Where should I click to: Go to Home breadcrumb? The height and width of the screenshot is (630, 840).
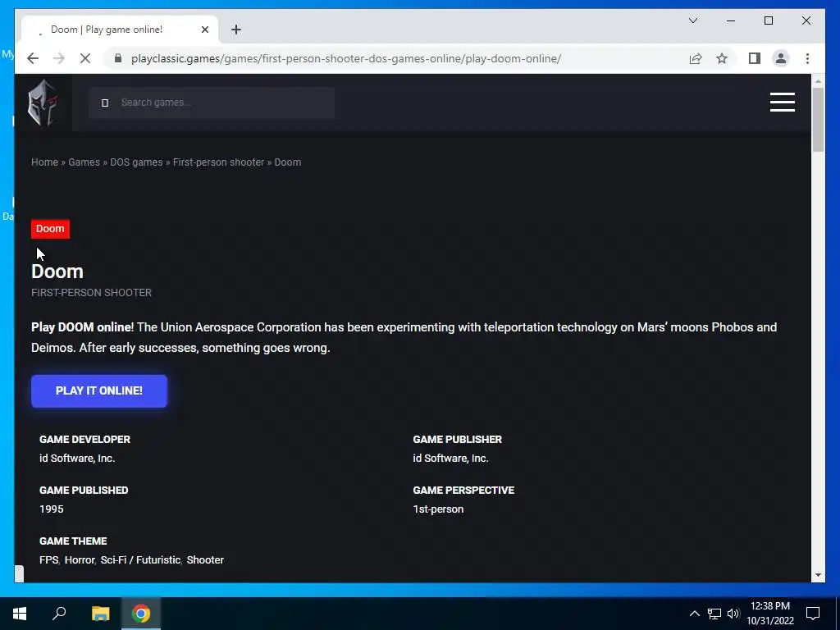44,162
